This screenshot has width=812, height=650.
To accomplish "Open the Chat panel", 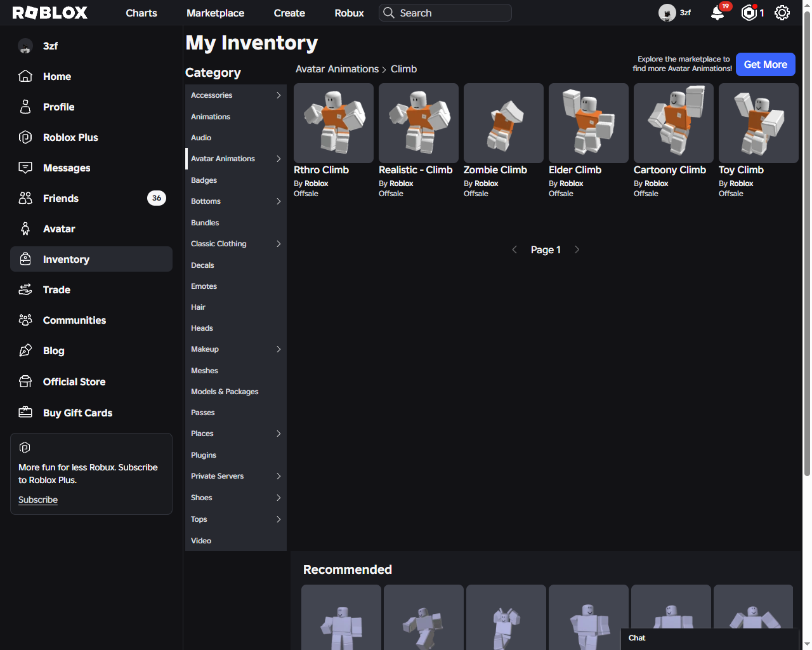I will (709, 639).
